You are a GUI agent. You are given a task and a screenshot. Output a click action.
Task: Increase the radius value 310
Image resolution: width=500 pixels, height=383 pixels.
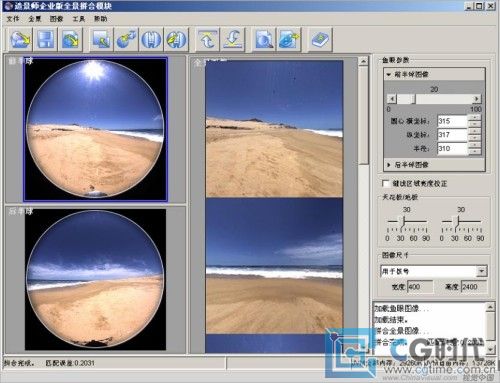point(474,145)
